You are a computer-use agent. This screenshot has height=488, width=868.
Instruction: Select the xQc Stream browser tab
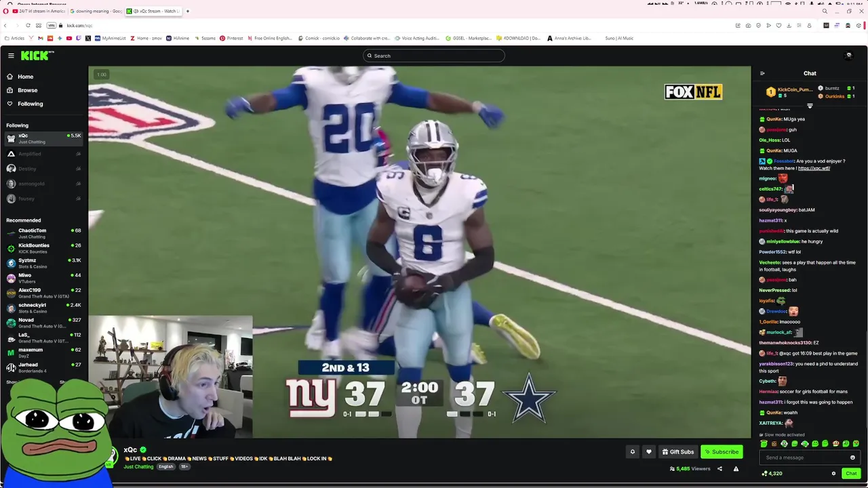(x=153, y=11)
